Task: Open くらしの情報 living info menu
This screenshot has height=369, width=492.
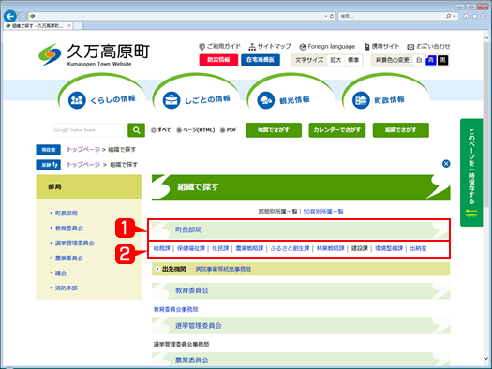Action: pyautogui.click(x=102, y=99)
